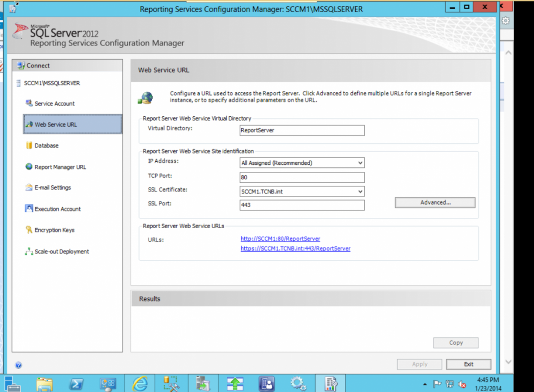
Task: Open File Explorer from the taskbar
Action: (44, 384)
